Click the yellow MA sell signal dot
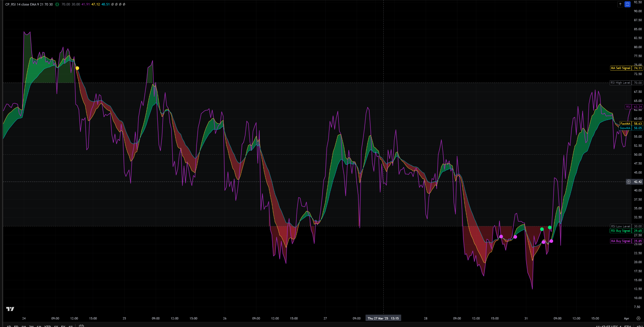 [77, 68]
